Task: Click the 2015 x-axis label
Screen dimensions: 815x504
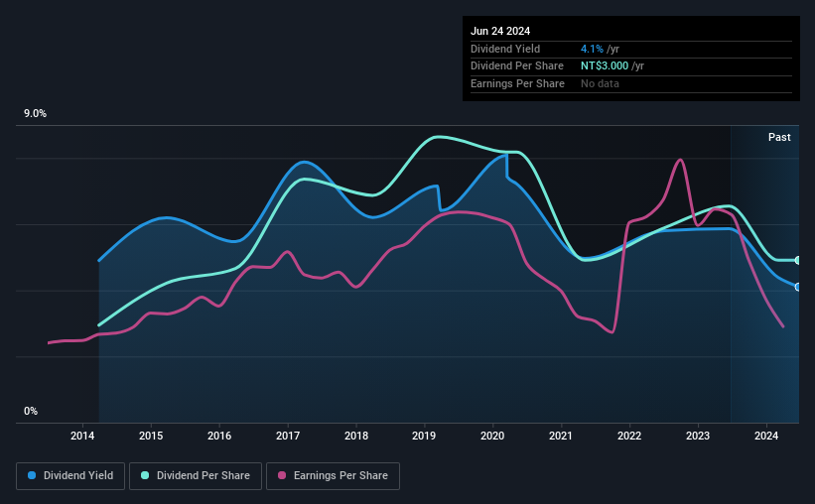Action: [151, 436]
